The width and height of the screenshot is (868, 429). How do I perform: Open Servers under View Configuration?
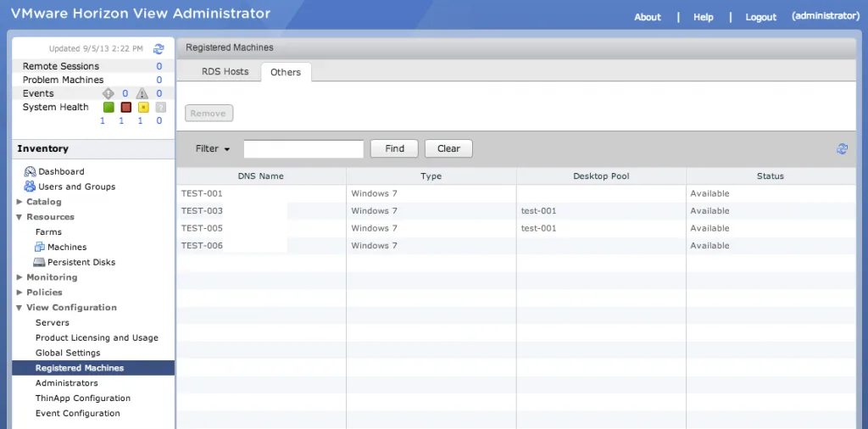click(x=53, y=322)
